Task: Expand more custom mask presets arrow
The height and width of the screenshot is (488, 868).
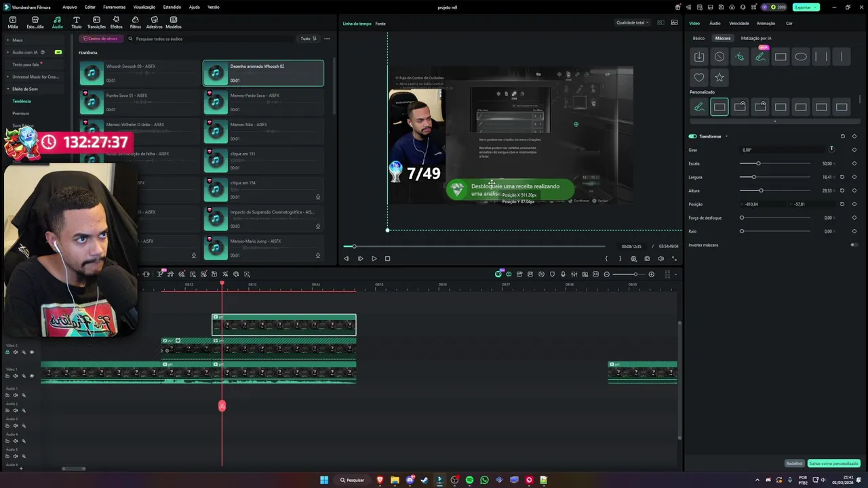Action: (775, 121)
